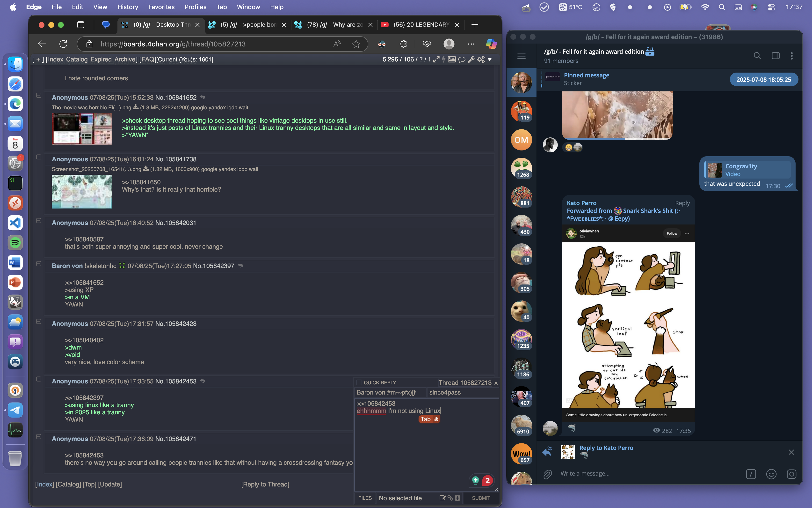Screen dimensions: 812x508
Task: Click the Catalog link in the top navigation
Action: pyautogui.click(x=77, y=60)
